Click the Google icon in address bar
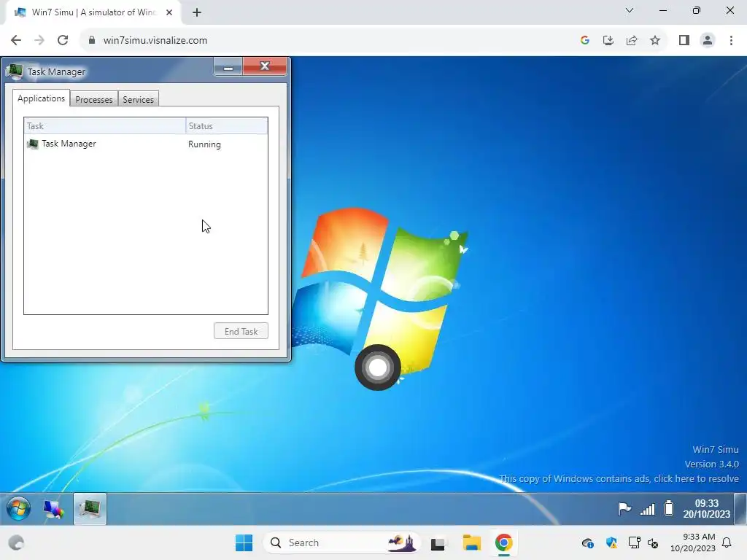The height and width of the screenshot is (560, 747). click(585, 40)
